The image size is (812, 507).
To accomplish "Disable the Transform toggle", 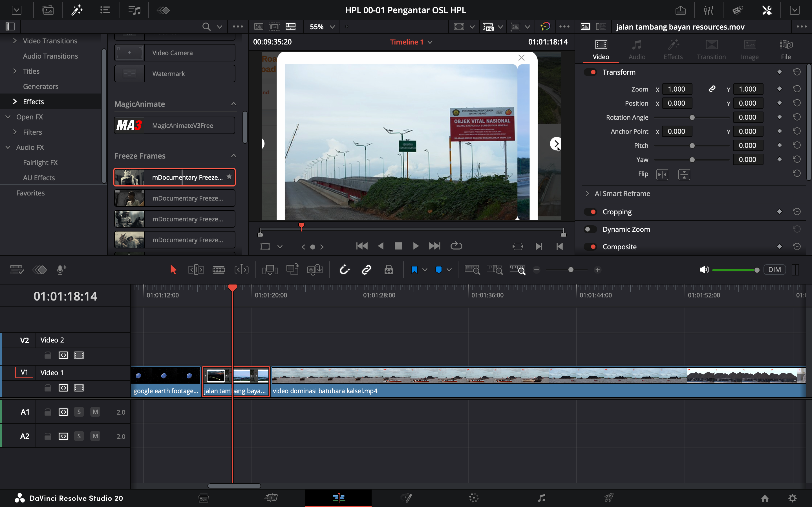I will 590,72.
